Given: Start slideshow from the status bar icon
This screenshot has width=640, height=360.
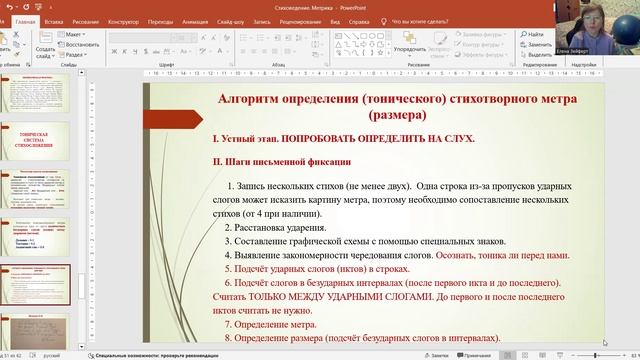Looking at the screenshot, I should [x=560, y=356].
